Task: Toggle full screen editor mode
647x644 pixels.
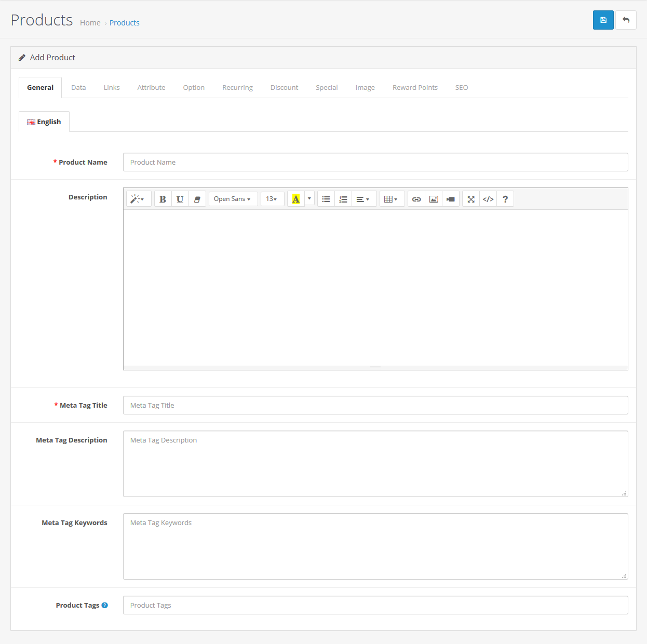Action: 471,199
